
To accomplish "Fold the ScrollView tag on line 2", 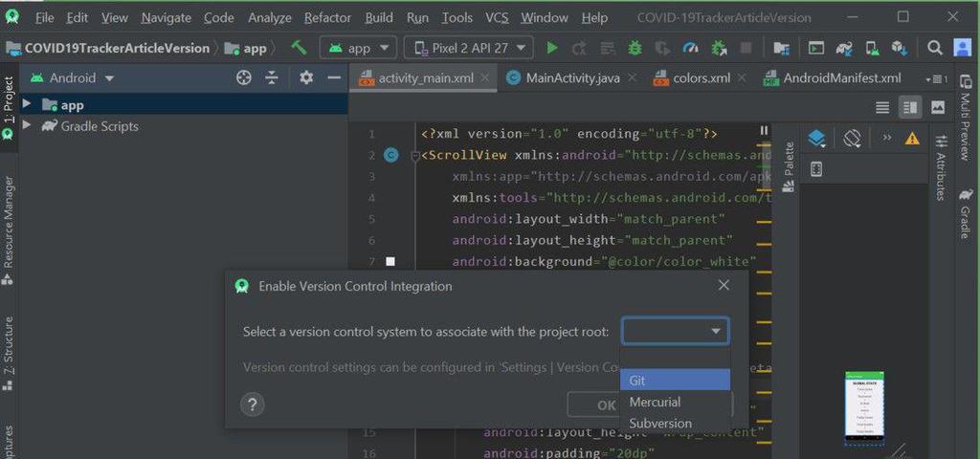I will pyautogui.click(x=415, y=156).
